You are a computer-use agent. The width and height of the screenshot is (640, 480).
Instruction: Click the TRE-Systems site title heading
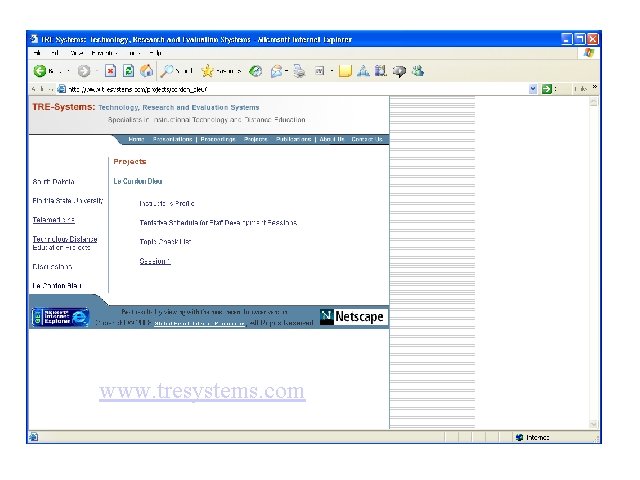click(63, 107)
